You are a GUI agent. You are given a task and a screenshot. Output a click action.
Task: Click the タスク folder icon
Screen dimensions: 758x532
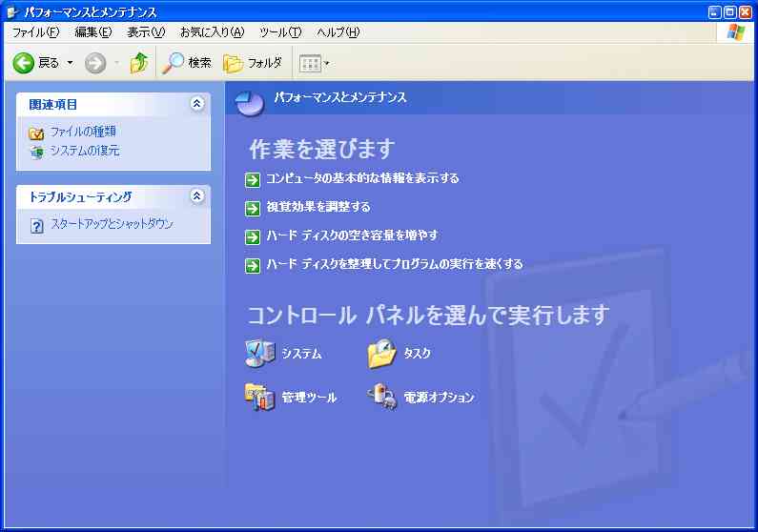[x=382, y=353]
